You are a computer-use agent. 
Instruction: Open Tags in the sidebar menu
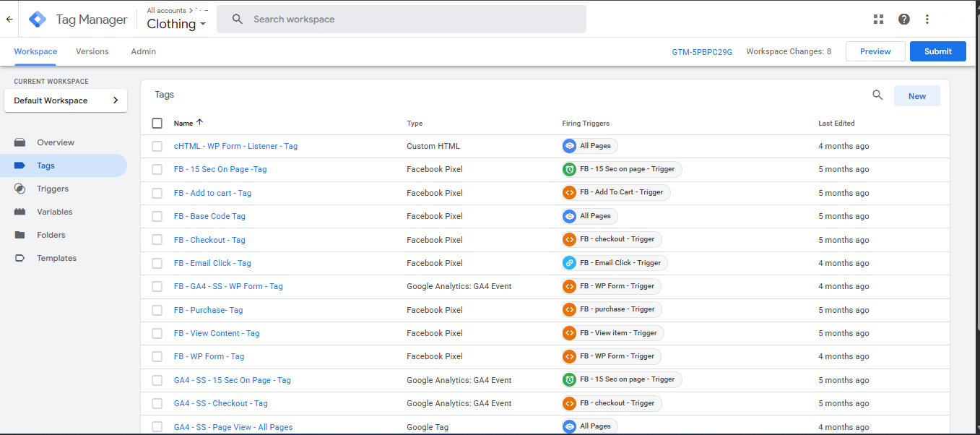click(64, 165)
